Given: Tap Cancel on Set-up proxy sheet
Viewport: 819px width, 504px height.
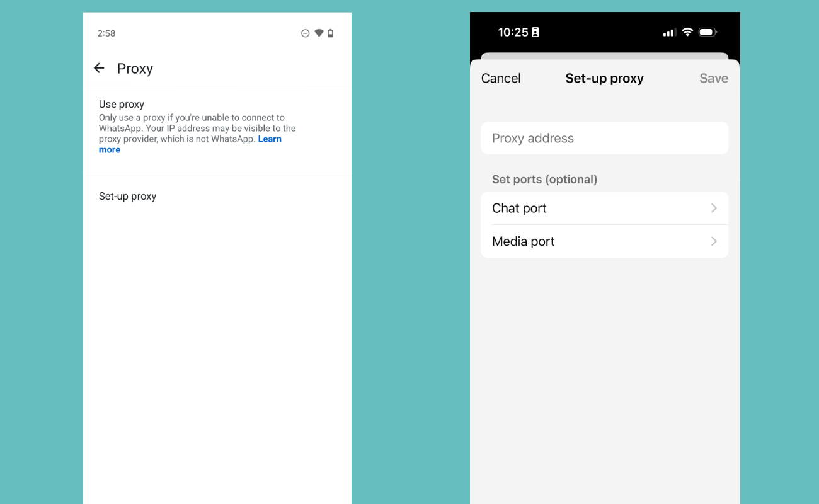Looking at the screenshot, I should (x=501, y=78).
